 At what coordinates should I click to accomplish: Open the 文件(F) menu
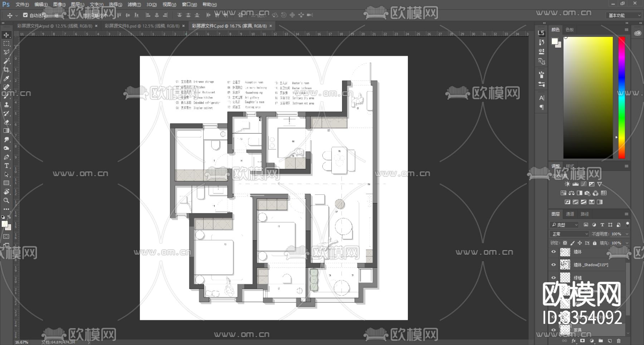coord(22,5)
